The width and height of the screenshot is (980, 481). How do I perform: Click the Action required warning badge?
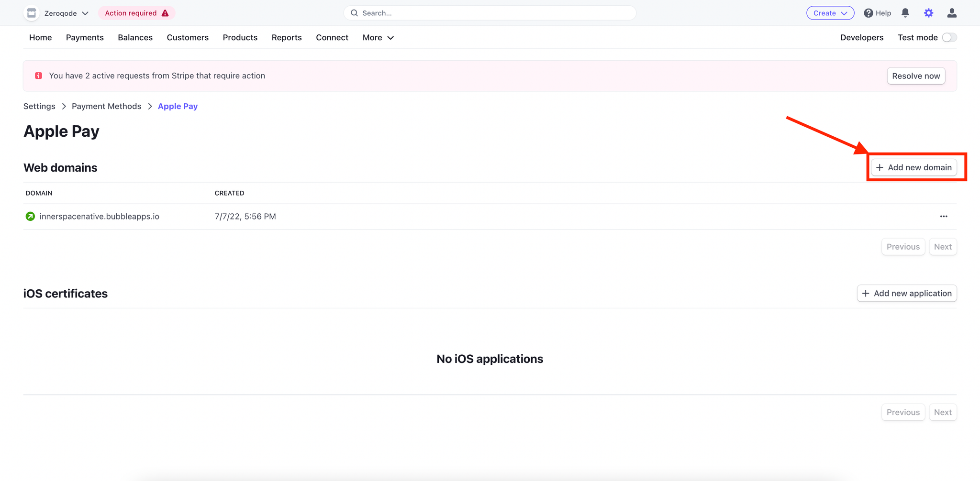click(x=137, y=13)
